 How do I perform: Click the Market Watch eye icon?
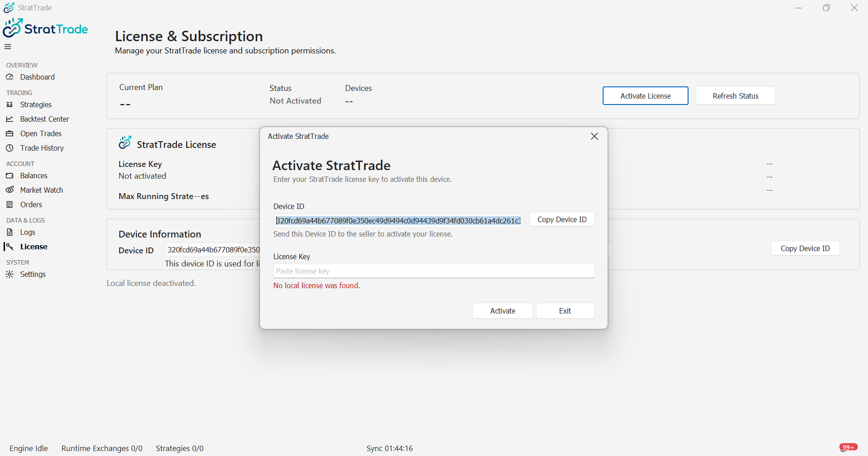[9, 190]
